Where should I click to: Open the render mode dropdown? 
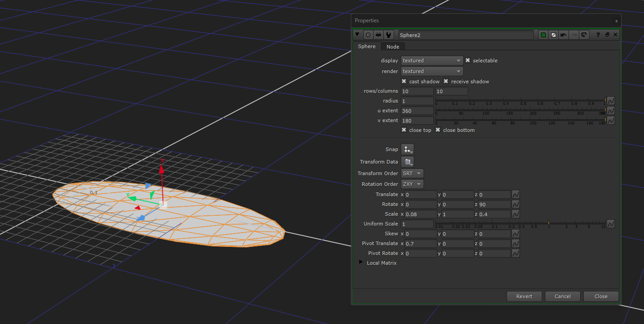(x=432, y=71)
